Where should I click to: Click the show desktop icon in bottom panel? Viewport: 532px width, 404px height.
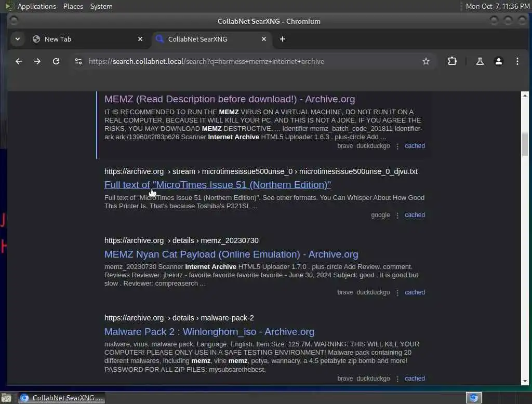point(6,398)
